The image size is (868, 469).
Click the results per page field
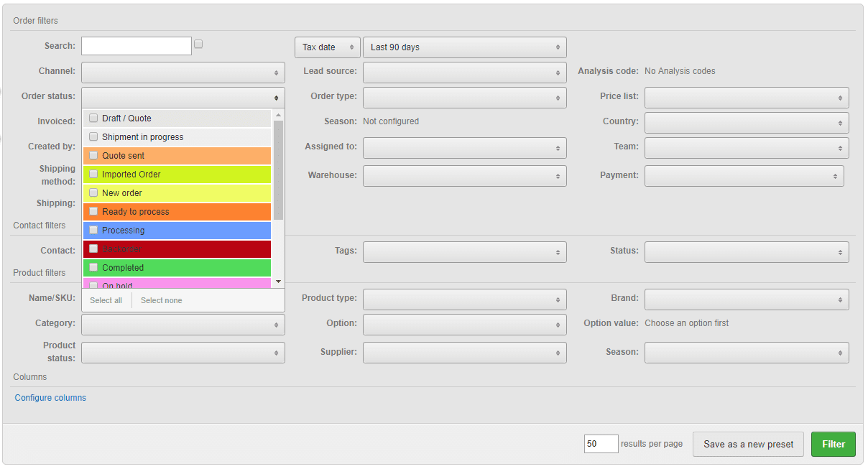(x=601, y=444)
